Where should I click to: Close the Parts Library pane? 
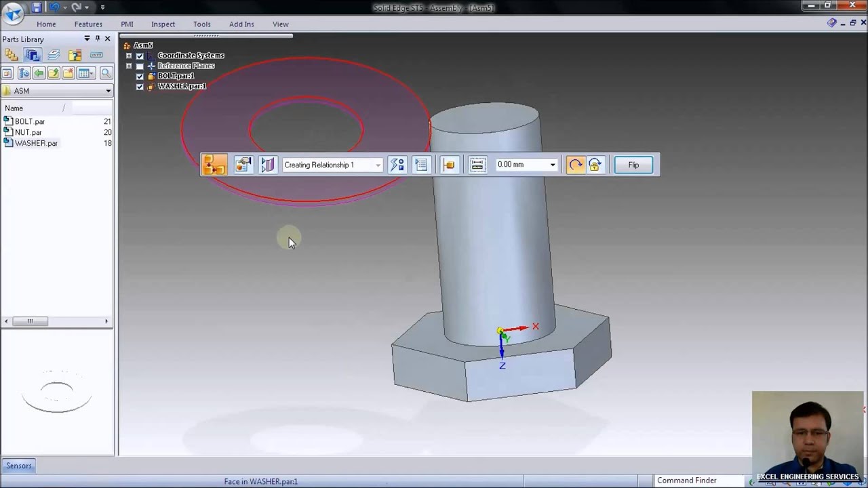tap(107, 39)
